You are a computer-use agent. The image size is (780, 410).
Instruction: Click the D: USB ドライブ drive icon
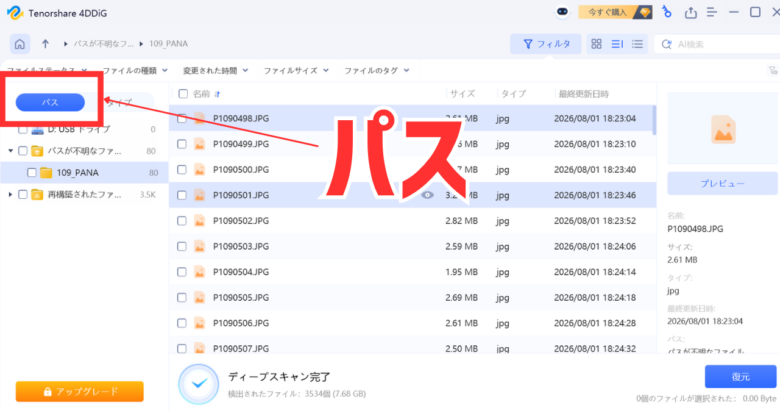coord(37,130)
